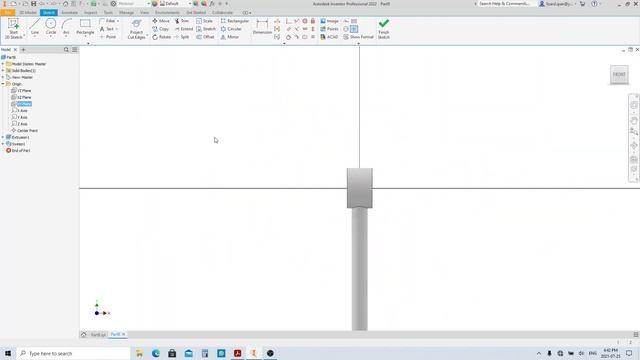Open Fillet tool dropdown arrow
Screen dimensions: 640x360
[118, 21]
